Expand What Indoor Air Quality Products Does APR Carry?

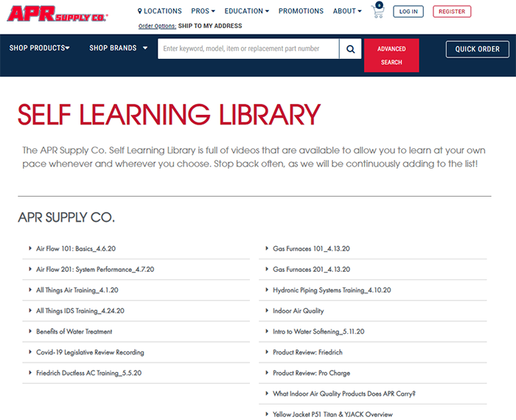pos(372,394)
